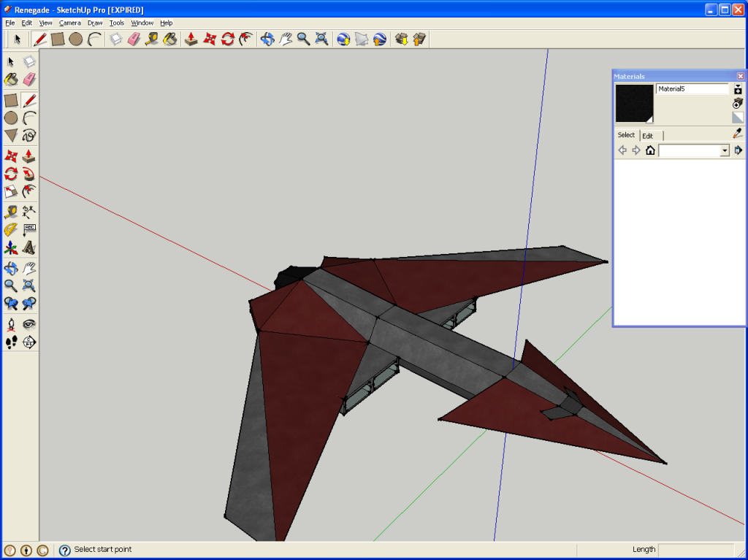Open the Window menu
Viewport: 748px width, 560px height.
coord(142,23)
